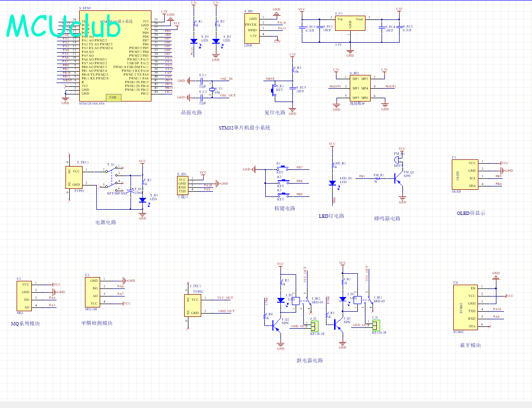The height and width of the screenshot is (408, 532).
Task: Click the S_EC3 0.1UF capacitor label
Action: point(310,28)
